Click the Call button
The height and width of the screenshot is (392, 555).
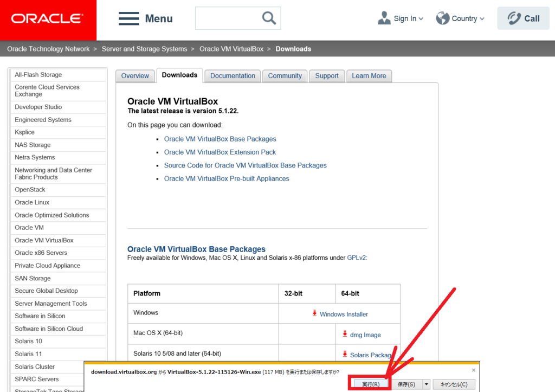[523, 18]
